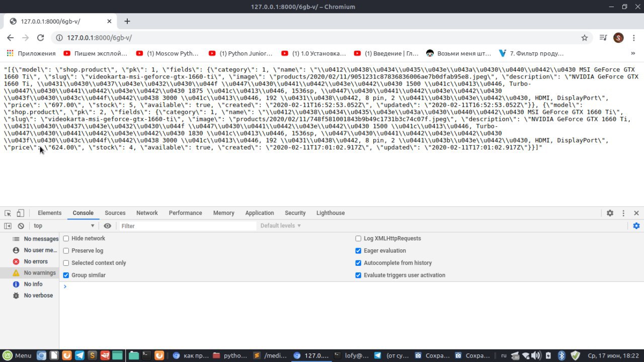
Task: Switch to the Network tab
Action: tap(147, 213)
